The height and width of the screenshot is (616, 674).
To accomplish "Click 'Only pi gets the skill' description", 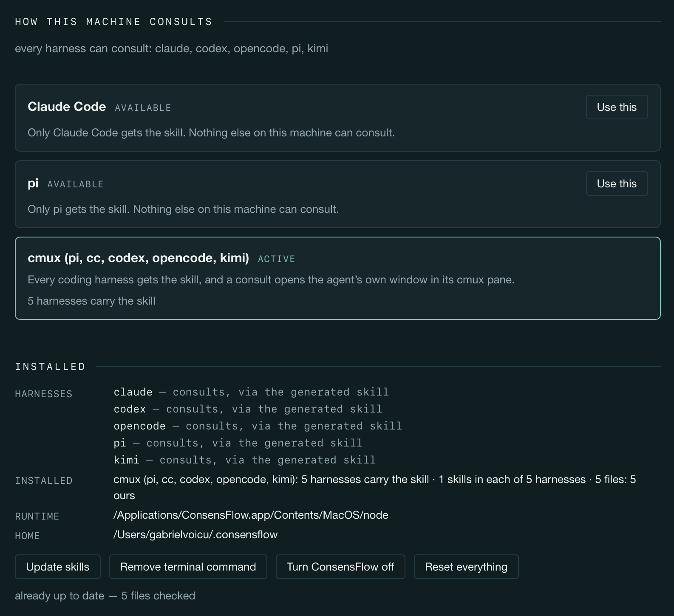I will (183, 209).
